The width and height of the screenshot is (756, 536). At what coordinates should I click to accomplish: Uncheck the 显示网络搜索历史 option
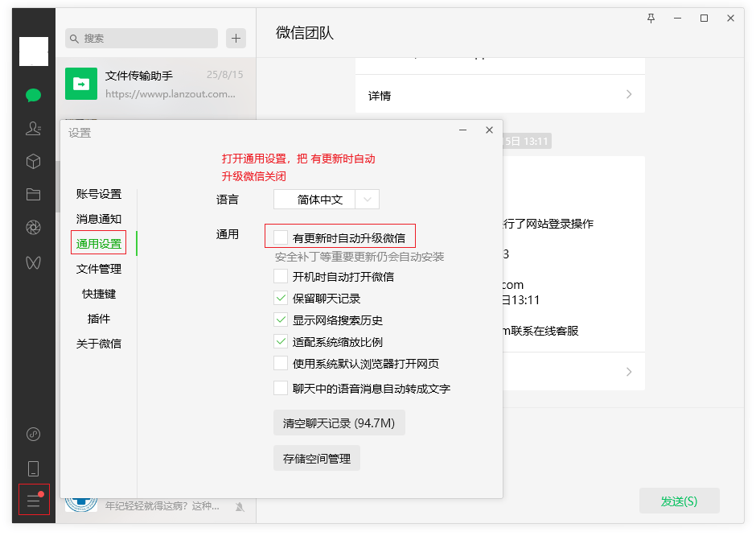tap(280, 320)
